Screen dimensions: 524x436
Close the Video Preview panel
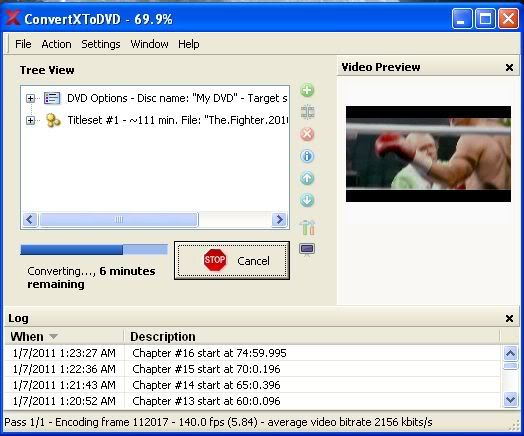click(x=509, y=67)
